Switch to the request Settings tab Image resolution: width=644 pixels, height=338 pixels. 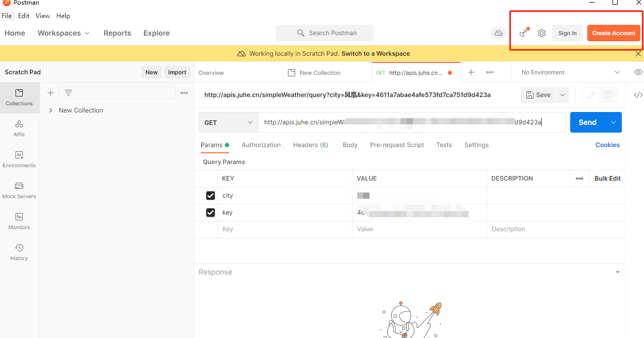[476, 145]
